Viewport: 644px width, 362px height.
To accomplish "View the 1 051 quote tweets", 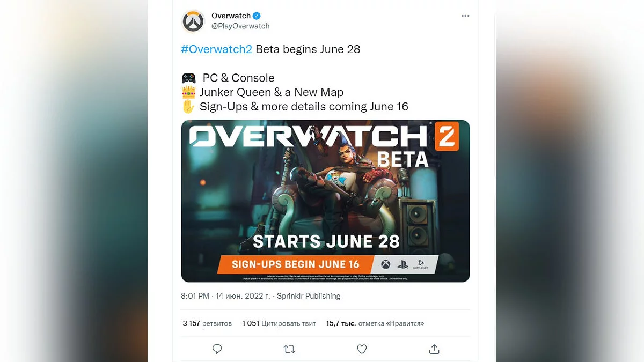I will coord(279,323).
